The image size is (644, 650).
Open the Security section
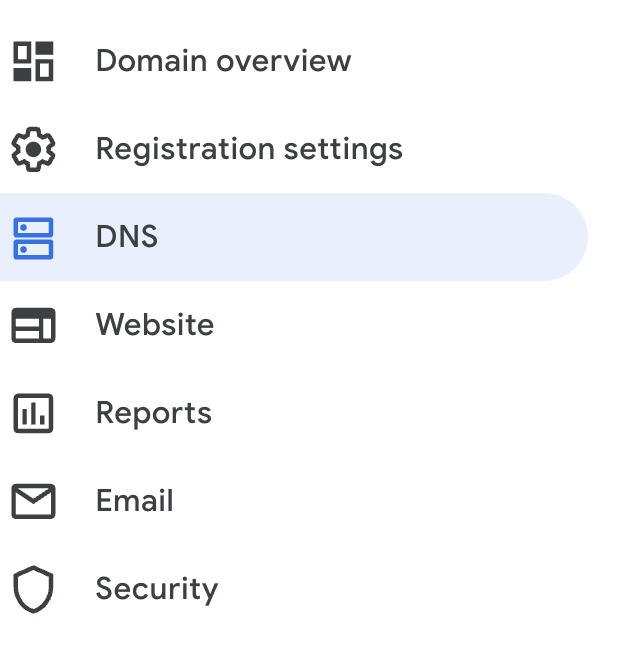pyautogui.click(x=157, y=589)
